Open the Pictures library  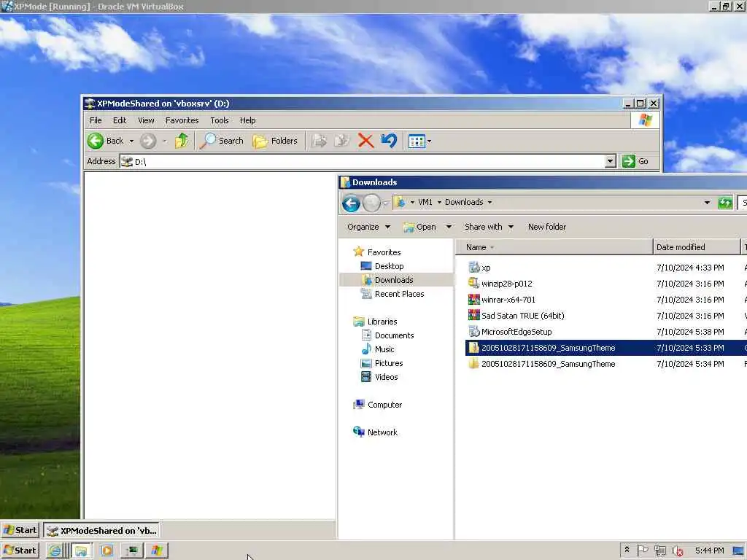click(x=389, y=363)
